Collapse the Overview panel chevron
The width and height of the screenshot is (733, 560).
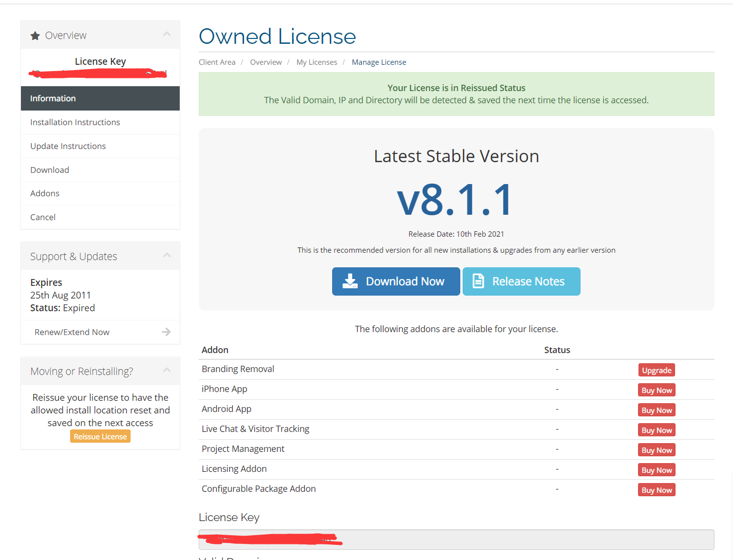pos(167,34)
